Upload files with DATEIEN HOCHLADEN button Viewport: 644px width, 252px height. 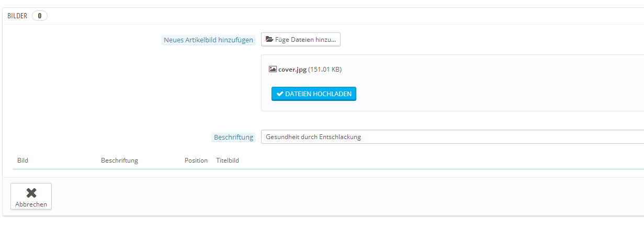point(314,94)
